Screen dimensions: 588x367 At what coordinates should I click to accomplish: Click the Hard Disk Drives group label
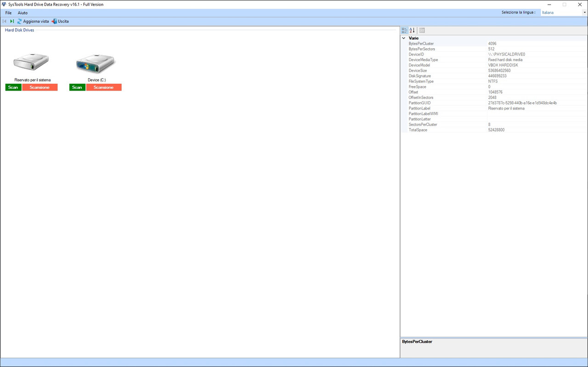[19, 30]
